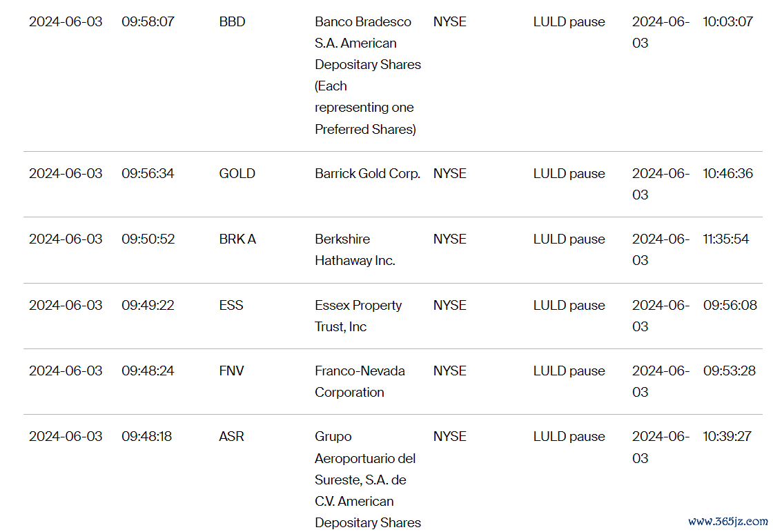Viewport: 773px width, 532px height.
Task: Click NYSE exchange in FNV row
Action: coord(449,371)
